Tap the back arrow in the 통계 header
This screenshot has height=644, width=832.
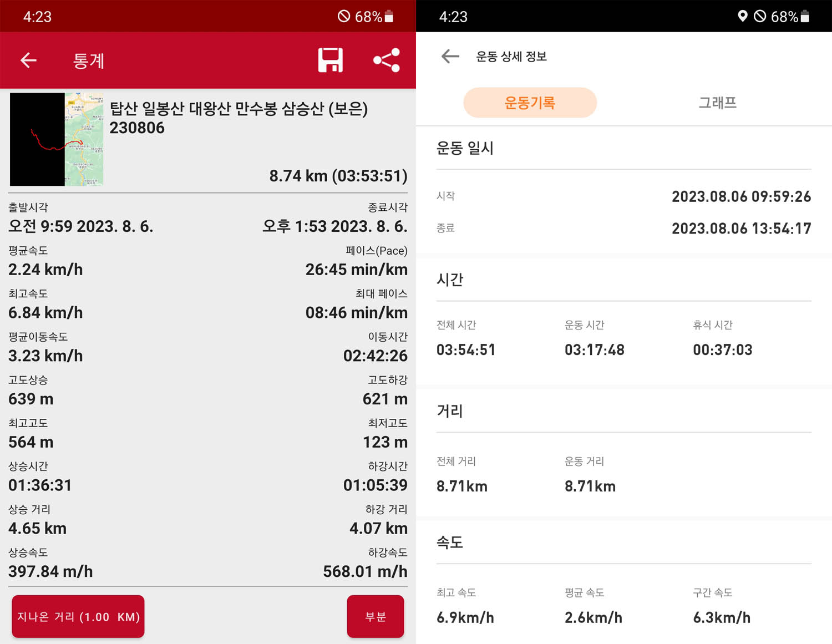(x=28, y=60)
